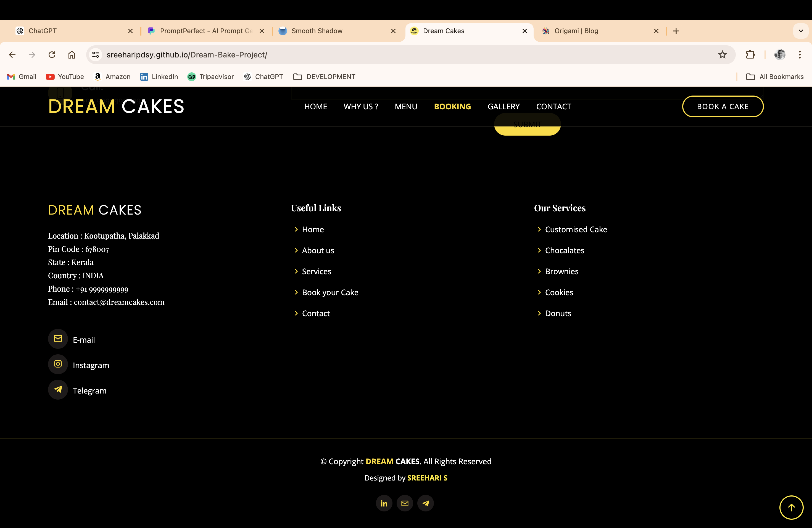Reload the page
Image resolution: width=812 pixels, height=528 pixels.
(52, 55)
